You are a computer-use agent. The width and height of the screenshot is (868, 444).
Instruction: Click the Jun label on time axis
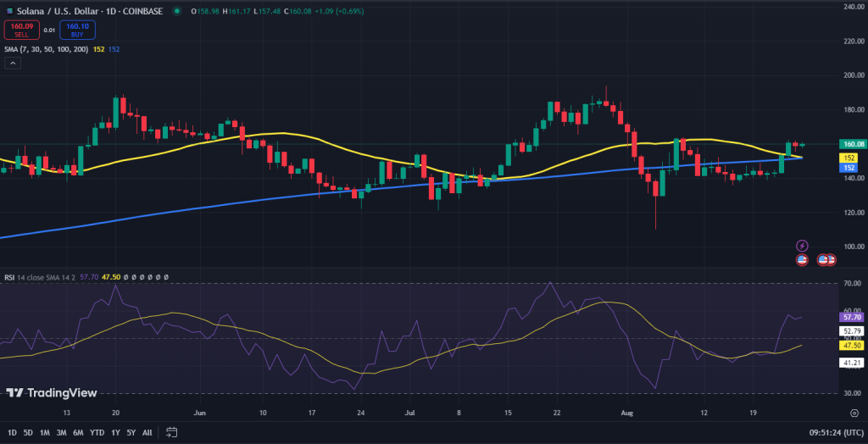[x=200, y=413]
